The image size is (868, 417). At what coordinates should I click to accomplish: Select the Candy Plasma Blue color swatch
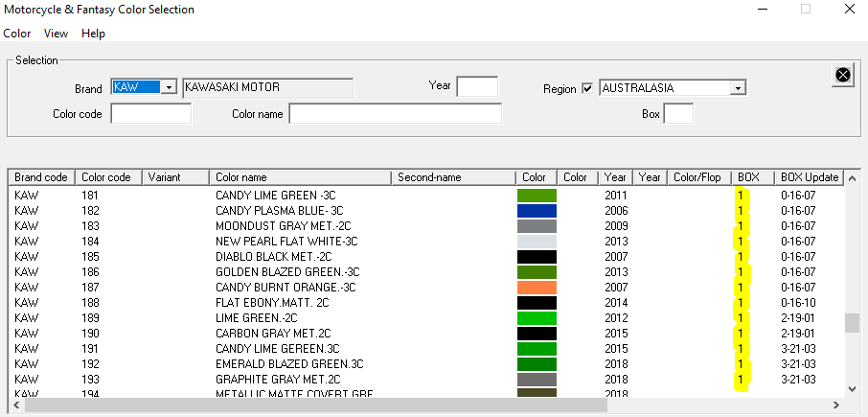pos(536,211)
